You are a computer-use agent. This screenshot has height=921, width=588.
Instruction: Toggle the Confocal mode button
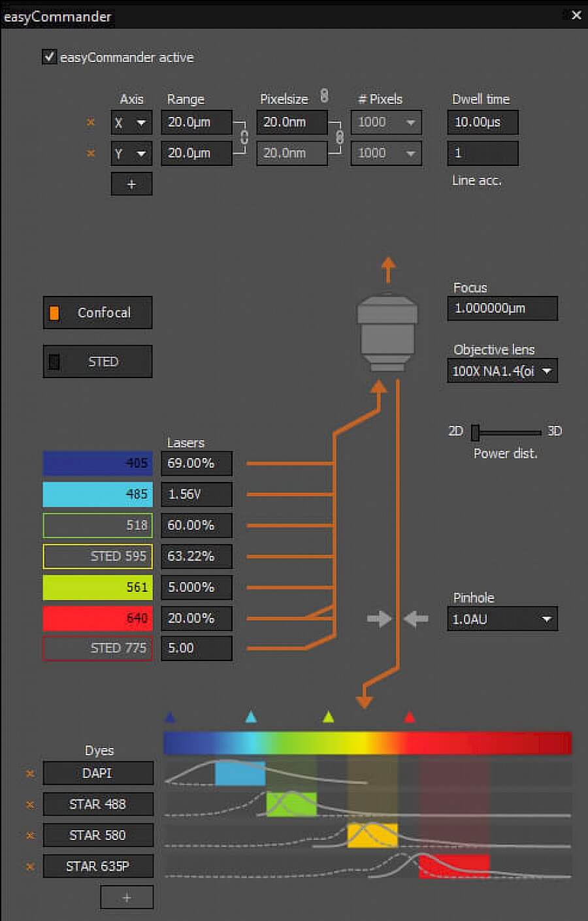pyautogui.click(x=98, y=313)
